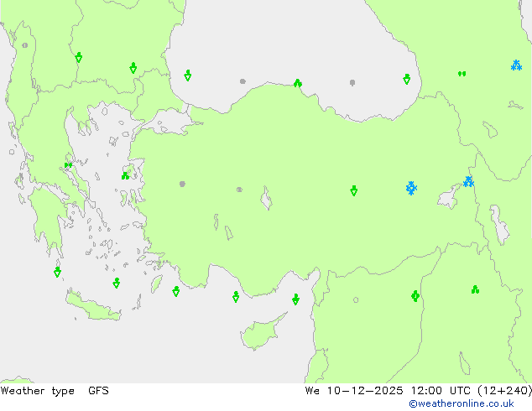
Task: Select the green shower symbol off Bulgaria's Black Sea coast
Action: [188, 75]
